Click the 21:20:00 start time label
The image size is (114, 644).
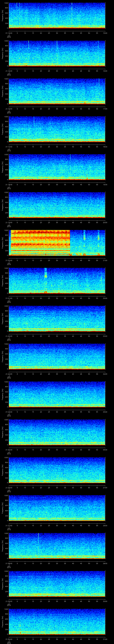pos(9,260)
